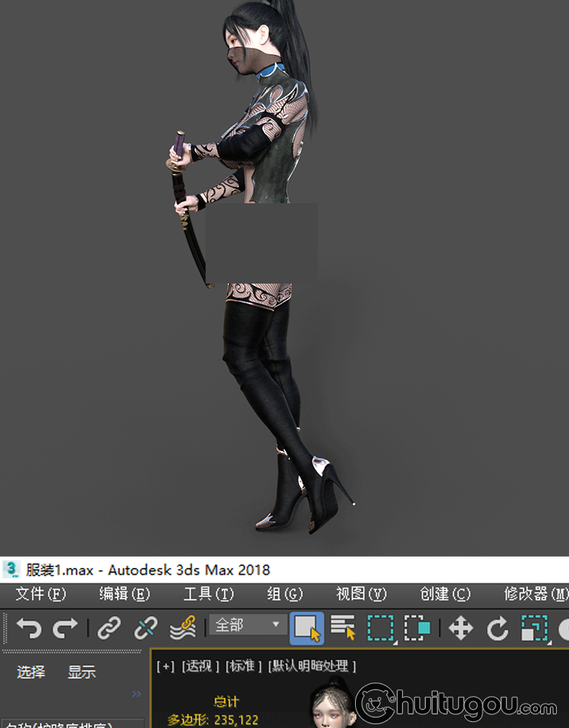This screenshot has width=569, height=728.
Task: Pick the Select and Rotate tool
Action: [x=498, y=628]
